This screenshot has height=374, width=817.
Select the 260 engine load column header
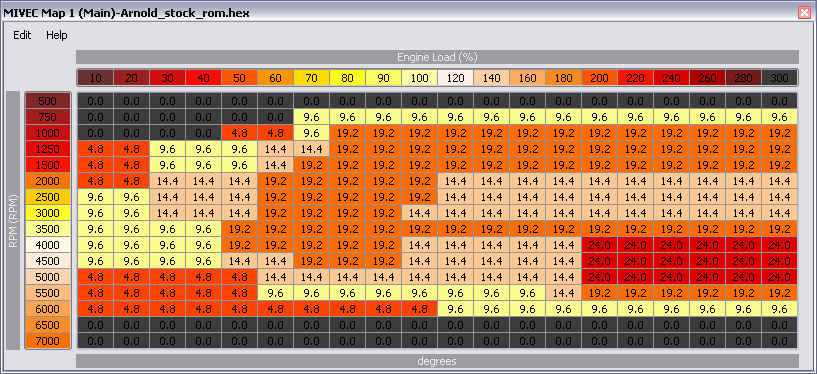tap(707, 78)
